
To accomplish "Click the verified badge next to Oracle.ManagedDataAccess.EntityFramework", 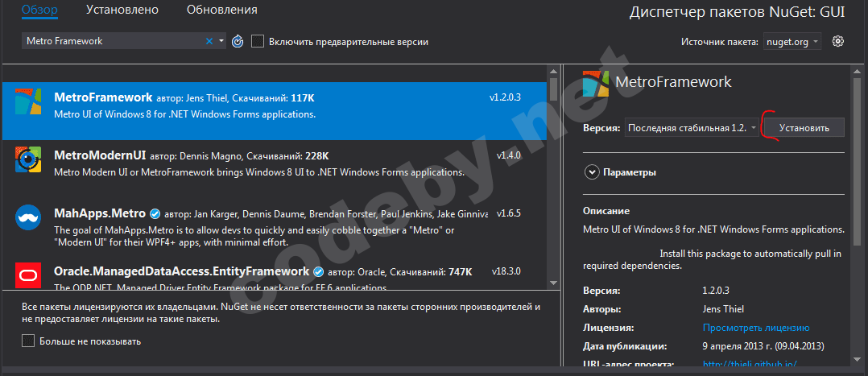I will pyautogui.click(x=318, y=272).
